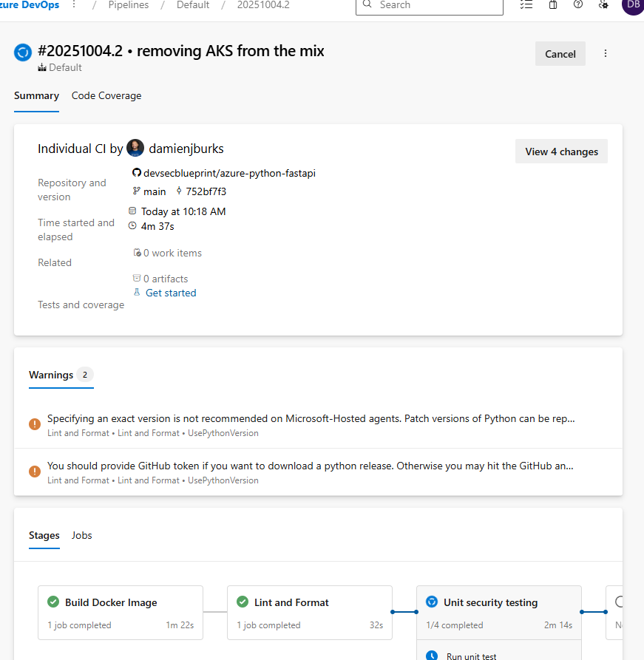Click View 4 changes button

pos(561,152)
